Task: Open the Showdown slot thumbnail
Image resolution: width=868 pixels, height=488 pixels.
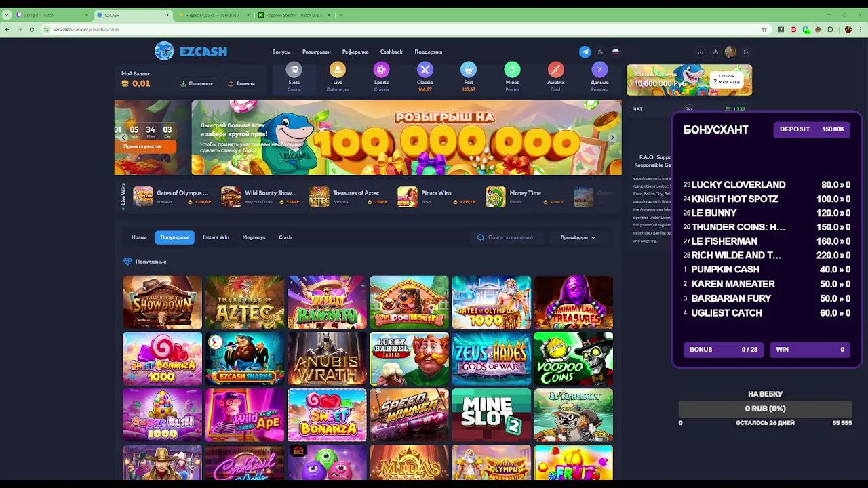Action: pos(162,302)
